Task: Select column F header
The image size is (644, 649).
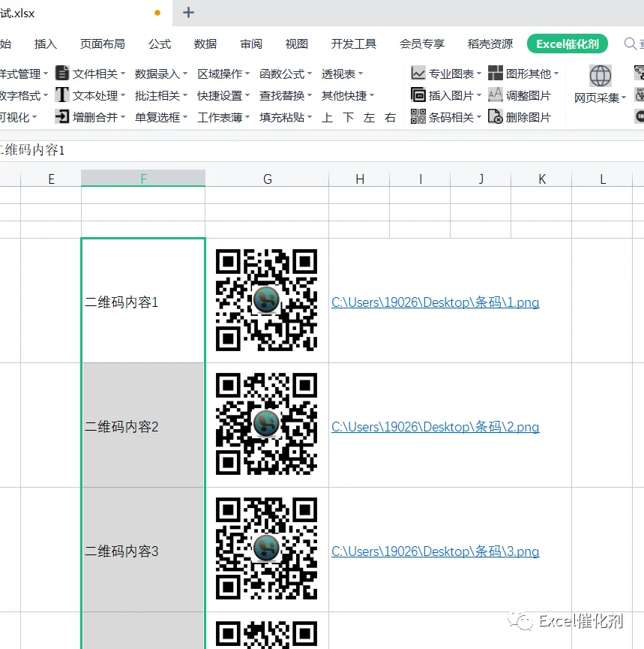Action: pyautogui.click(x=143, y=179)
